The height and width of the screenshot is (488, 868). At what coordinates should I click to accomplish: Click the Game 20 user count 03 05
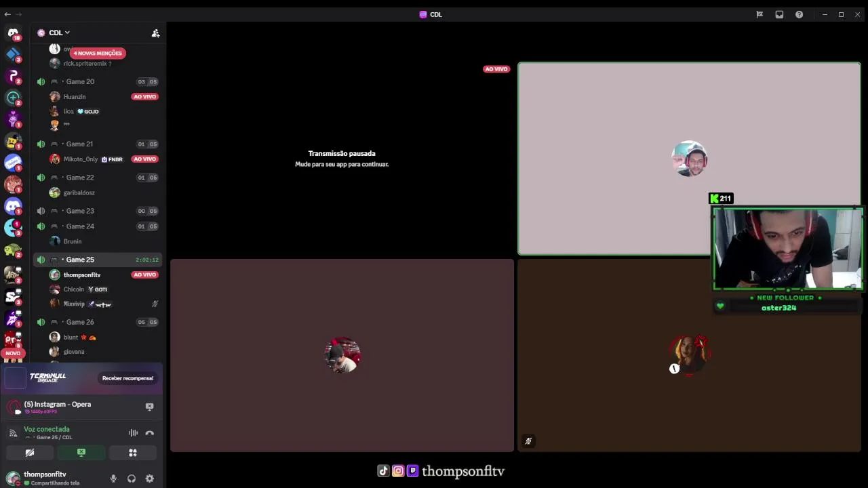pyautogui.click(x=147, y=81)
